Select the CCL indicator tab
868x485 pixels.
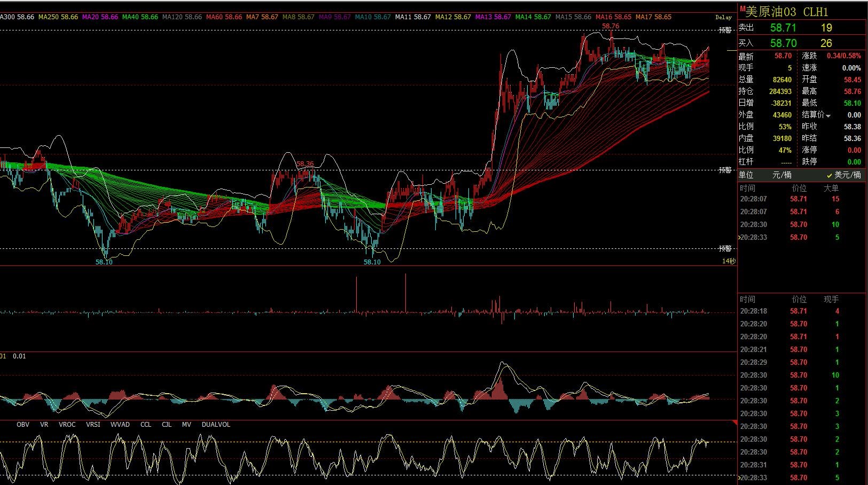(146, 425)
